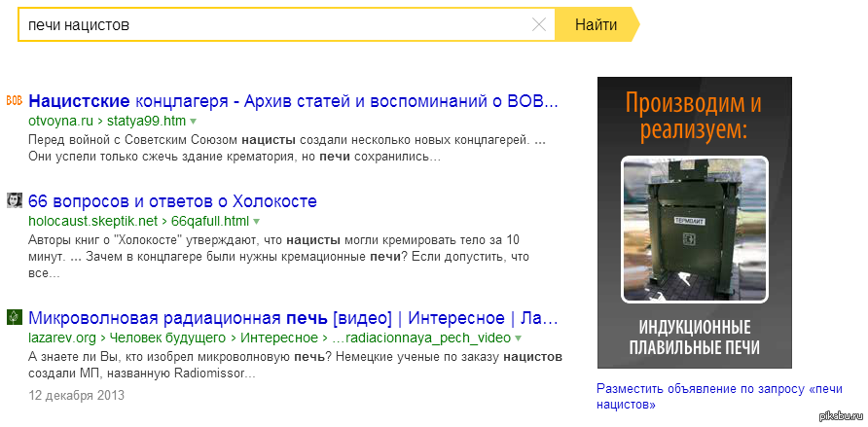Open the 66 вопросов и ответов о Холокосте result
Screen dimensions: 868x427
pos(173,202)
